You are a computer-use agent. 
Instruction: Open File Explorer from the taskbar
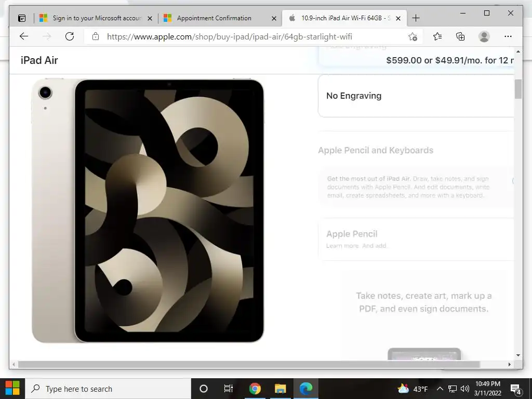(280, 389)
